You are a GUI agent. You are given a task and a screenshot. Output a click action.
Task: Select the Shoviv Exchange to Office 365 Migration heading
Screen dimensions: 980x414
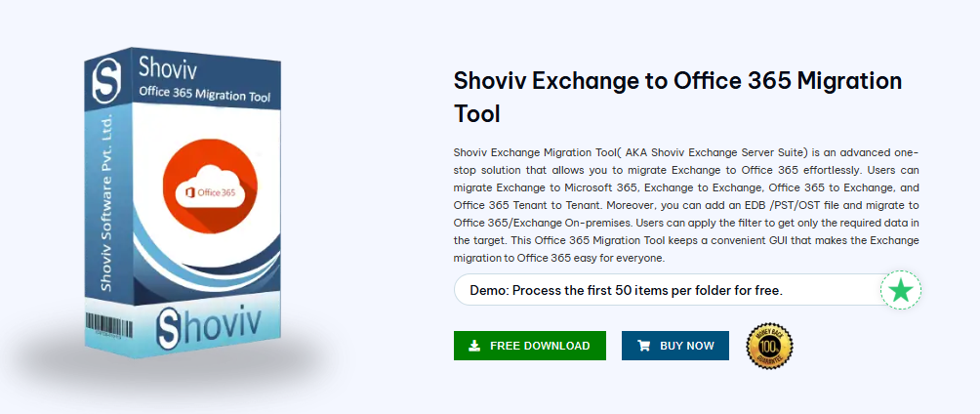pyautogui.click(x=678, y=97)
